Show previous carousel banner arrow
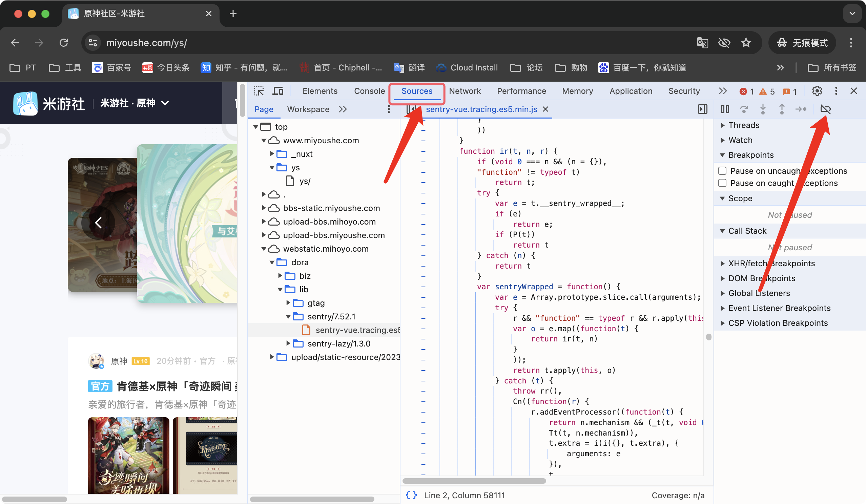Image resolution: width=866 pixels, height=504 pixels. (98, 223)
